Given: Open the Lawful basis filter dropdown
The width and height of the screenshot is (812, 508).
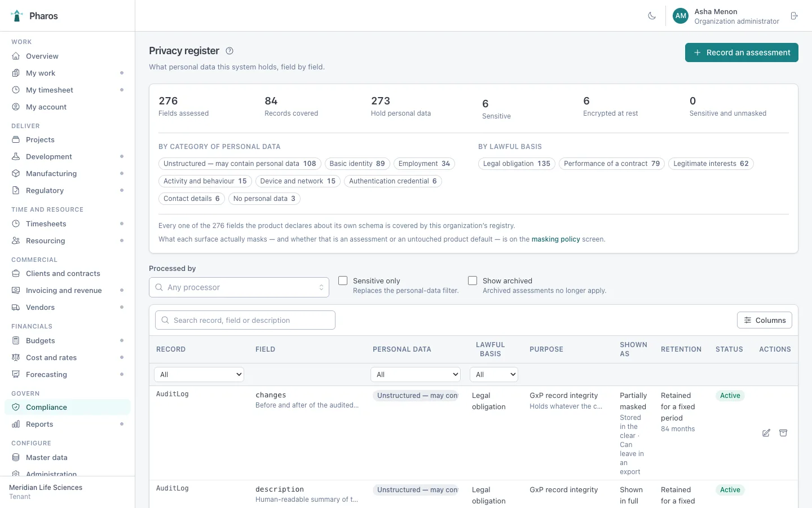Looking at the screenshot, I should click(x=494, y=374).
